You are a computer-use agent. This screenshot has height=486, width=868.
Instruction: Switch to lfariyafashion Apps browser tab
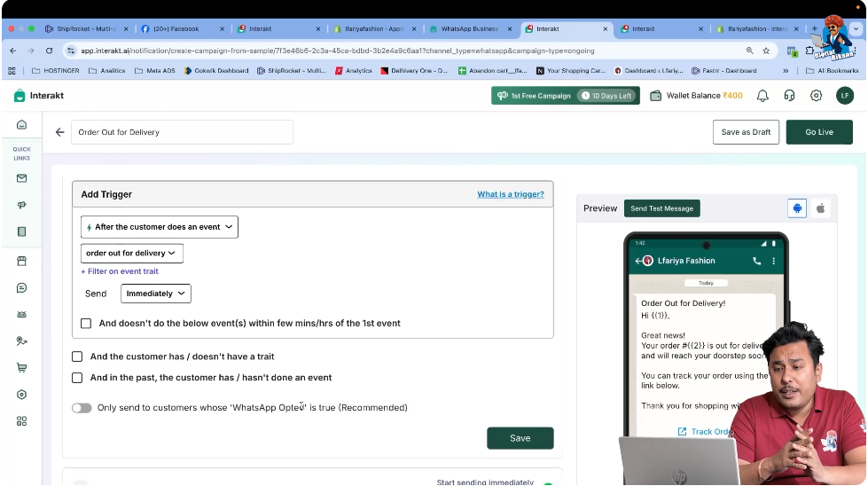coord(374,28)
